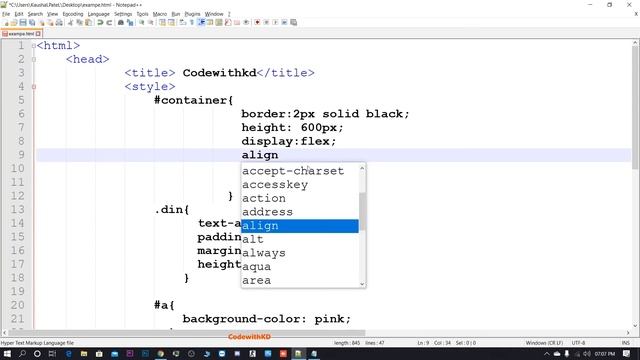Screen dimensions: 640x360
Task: Toggle the highlighted Indent Guide button
Action: pos(201,22)
